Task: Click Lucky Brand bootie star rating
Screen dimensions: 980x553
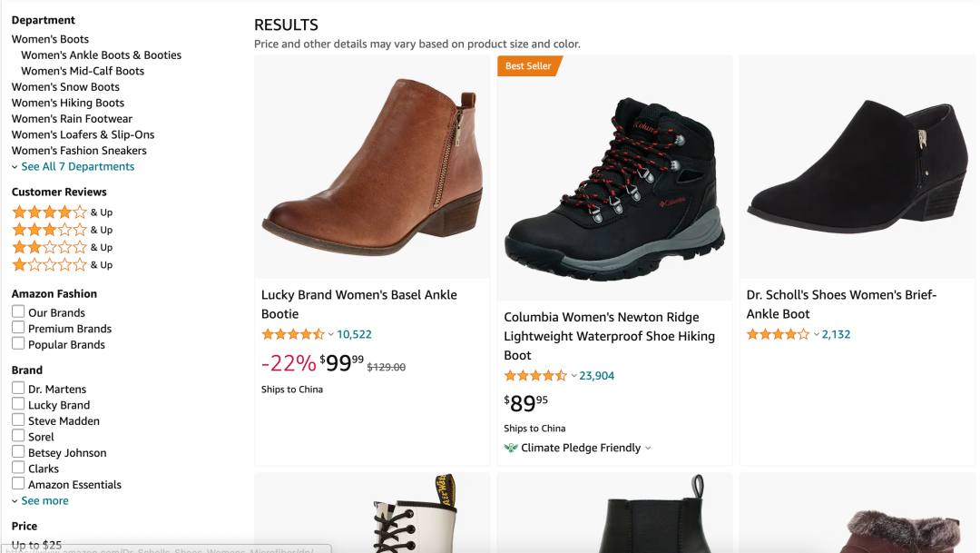Action: pyautogui.click(x=292, y=334)
